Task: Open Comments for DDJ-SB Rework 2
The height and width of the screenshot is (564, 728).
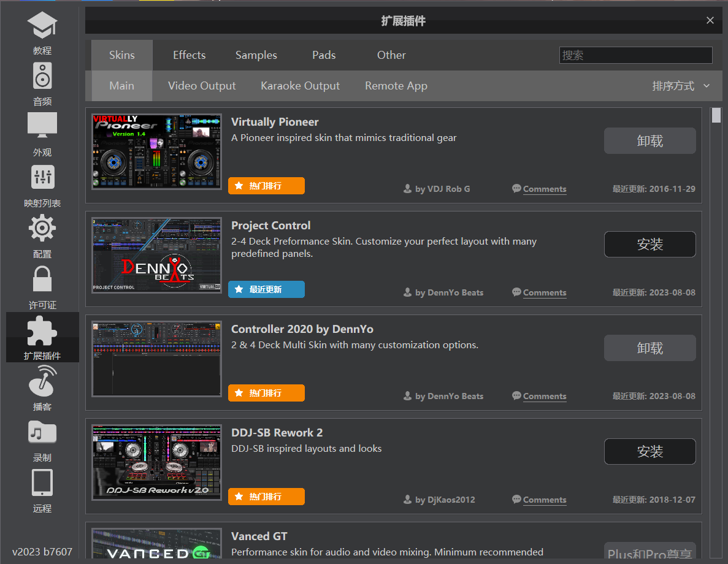Action: tap(544, 500)
